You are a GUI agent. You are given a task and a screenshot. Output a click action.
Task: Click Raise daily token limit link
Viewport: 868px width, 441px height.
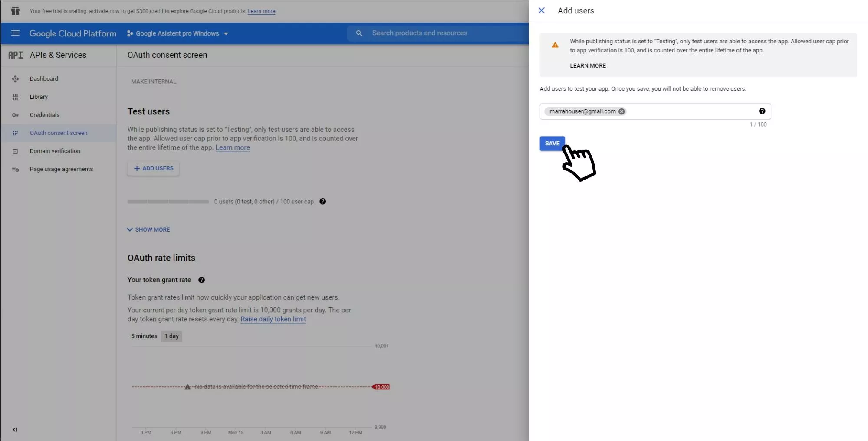click(273, 319)
